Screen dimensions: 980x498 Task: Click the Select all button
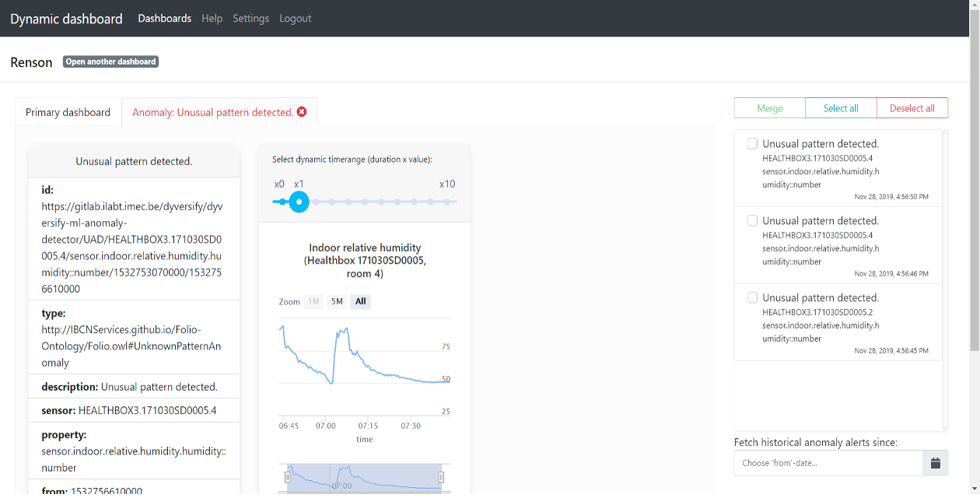click(841, 108)
